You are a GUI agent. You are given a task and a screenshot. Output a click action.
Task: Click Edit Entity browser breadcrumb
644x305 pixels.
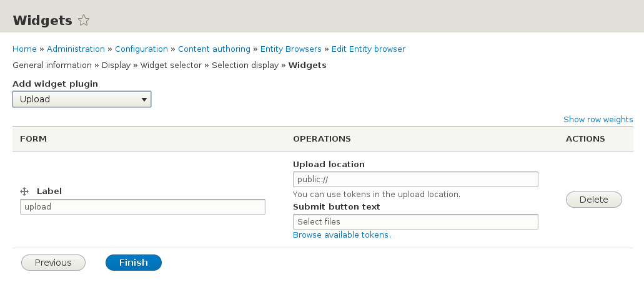(x=369, y=49)
